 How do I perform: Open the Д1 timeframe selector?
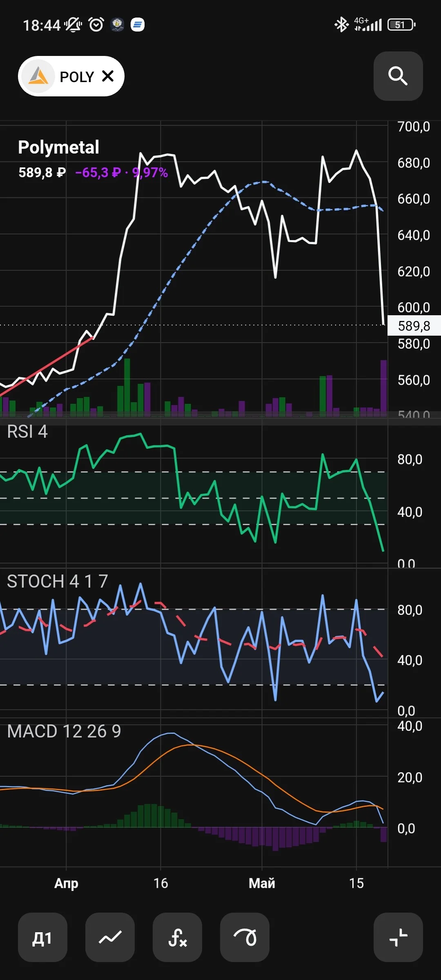tap(42, 937)
